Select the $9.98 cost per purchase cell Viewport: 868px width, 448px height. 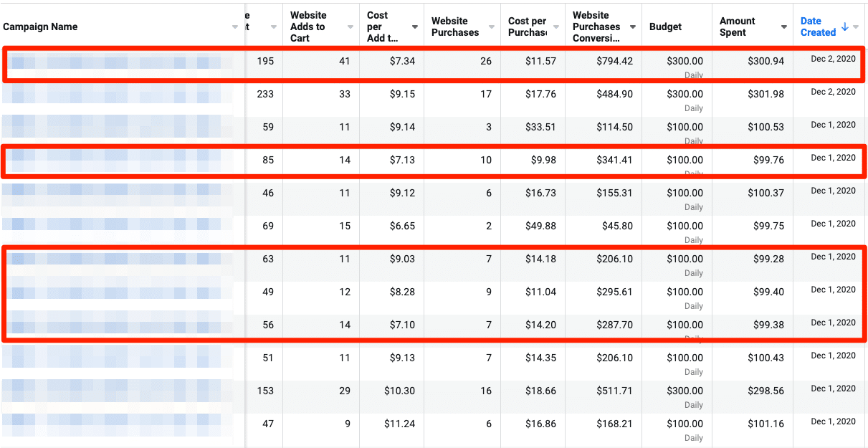pyautogui.click(x=543, y=160)
